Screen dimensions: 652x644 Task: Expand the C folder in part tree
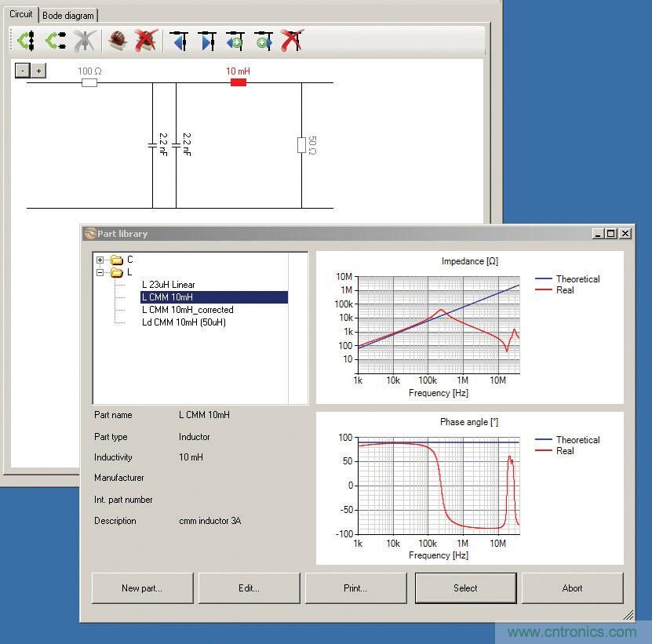pyautogui.click(x=100, y=260)
